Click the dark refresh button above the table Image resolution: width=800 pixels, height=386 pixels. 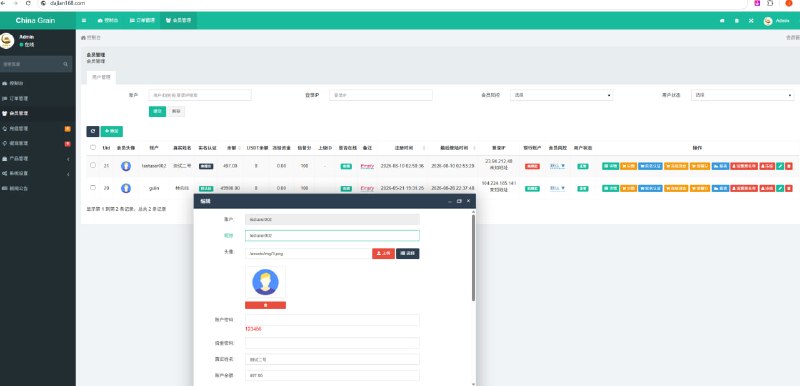tap(92, 131)
